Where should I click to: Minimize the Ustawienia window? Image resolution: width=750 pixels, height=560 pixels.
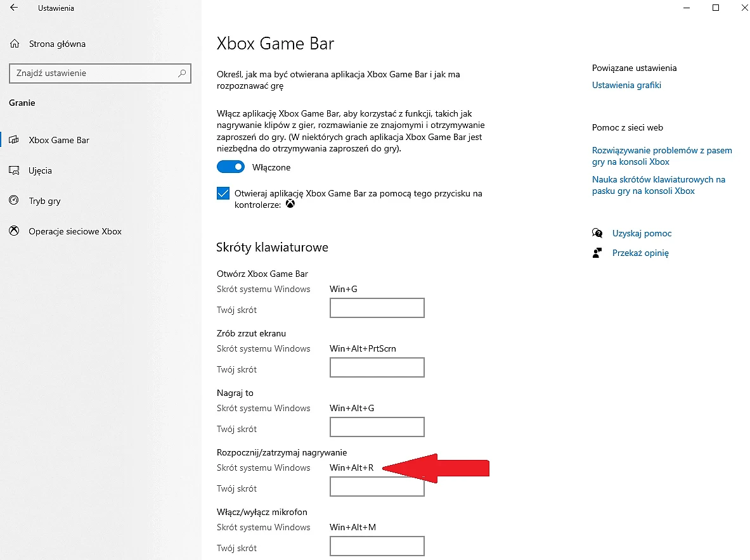(687, 8)
